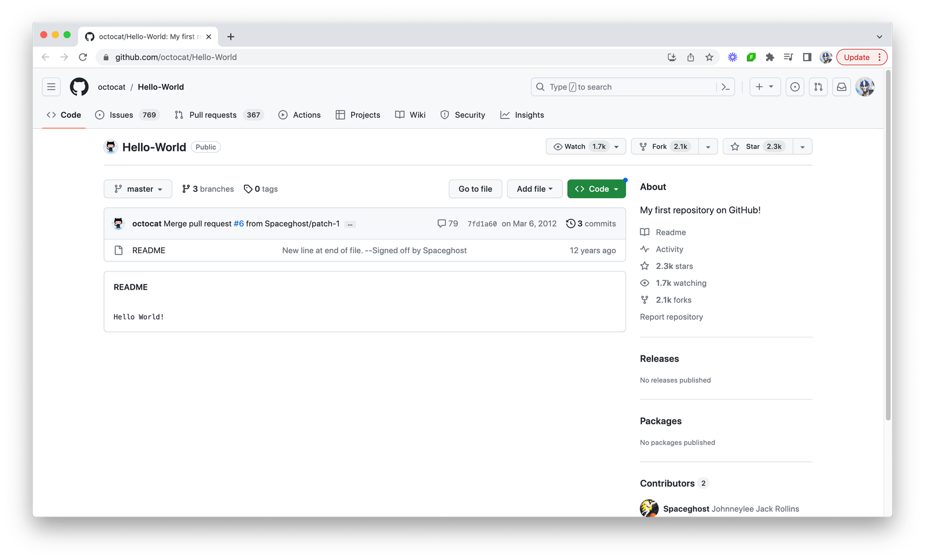
Task: Open the Wiki tab
Action: point(410,115)
